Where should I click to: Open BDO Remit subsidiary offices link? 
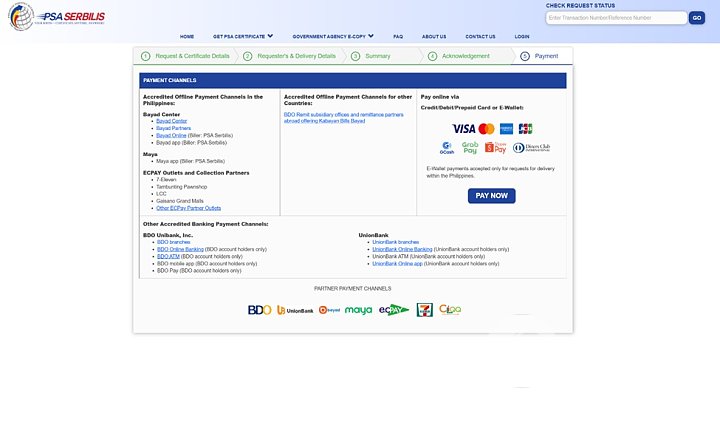(x=343, y=118)
